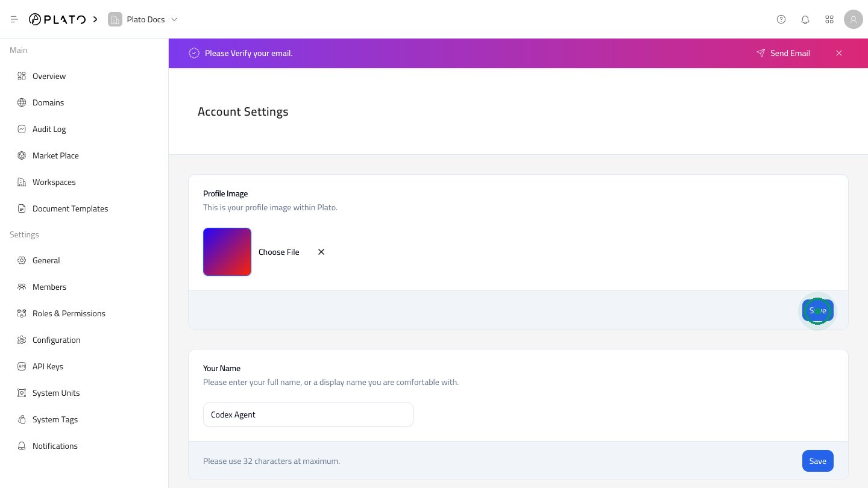Open the help question-mark icon
This screenshot has height=488, width=868.
781,19
